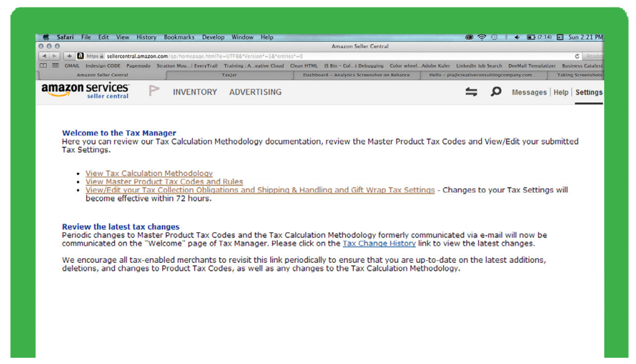This screenshot has height=364, width=636.
Task: Open the Edit menu
Action: click(104, 37)
